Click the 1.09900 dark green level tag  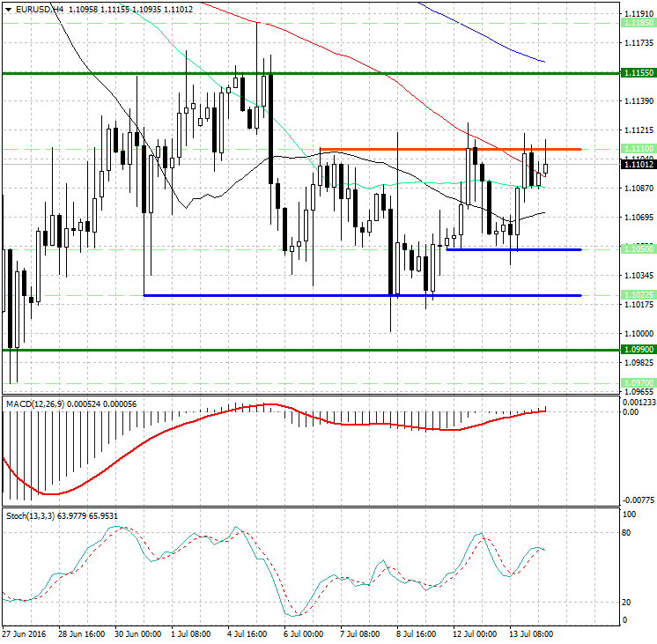click(639, 349)
